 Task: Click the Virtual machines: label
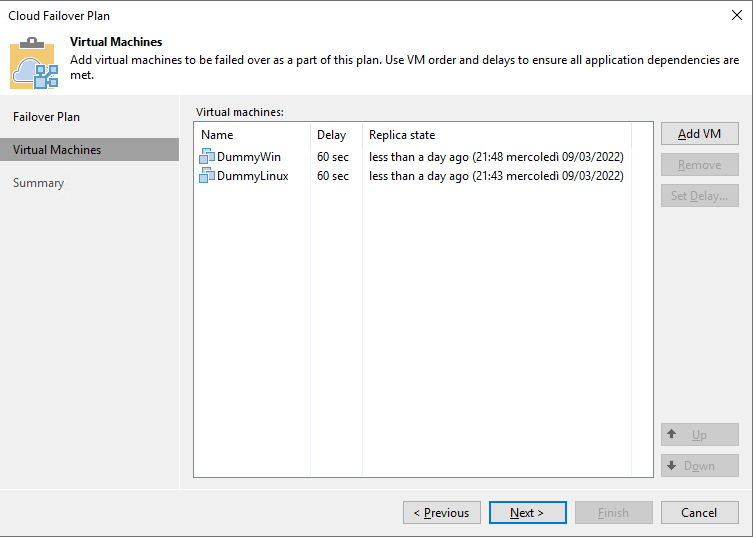click(x=240, y=112)
